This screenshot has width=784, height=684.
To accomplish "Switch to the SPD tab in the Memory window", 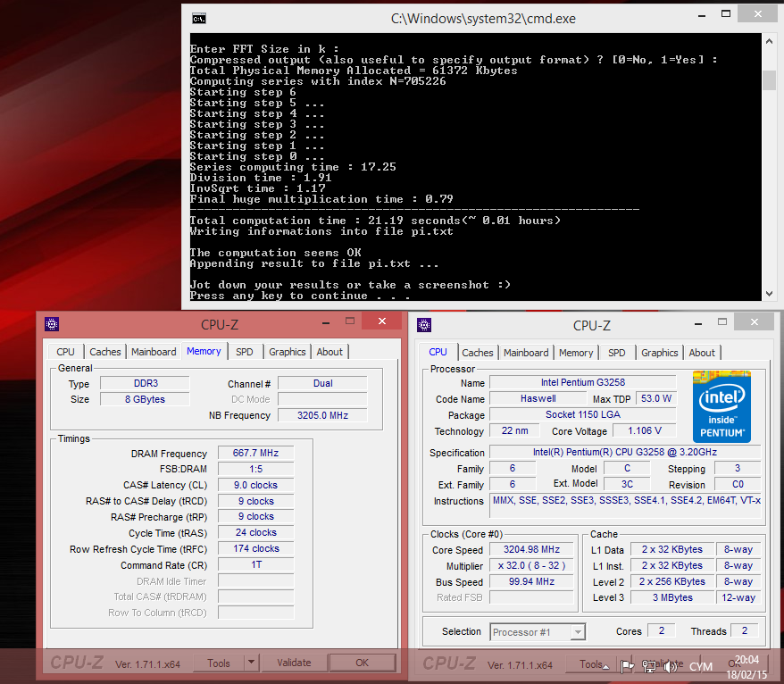I will 245,352.
